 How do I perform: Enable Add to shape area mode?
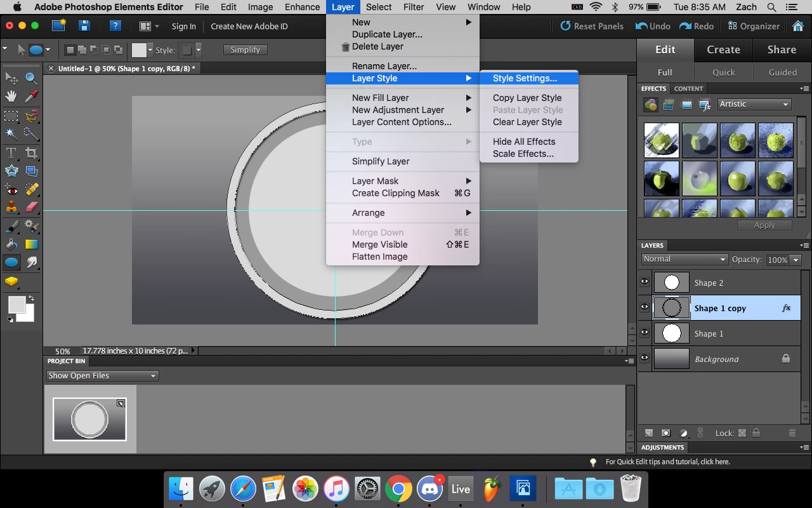[81, 50]
